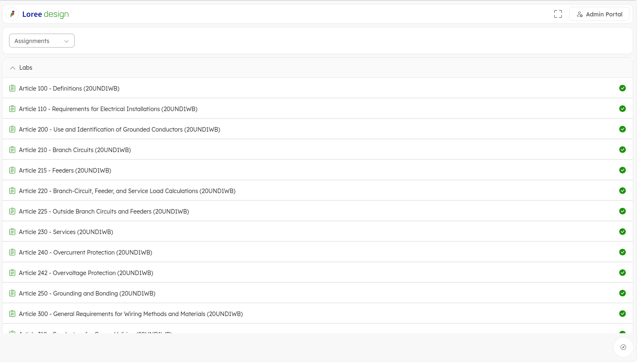Open Article 225 Outside Branch Circuits link
The image size is (641, 364).
[104, 212]
